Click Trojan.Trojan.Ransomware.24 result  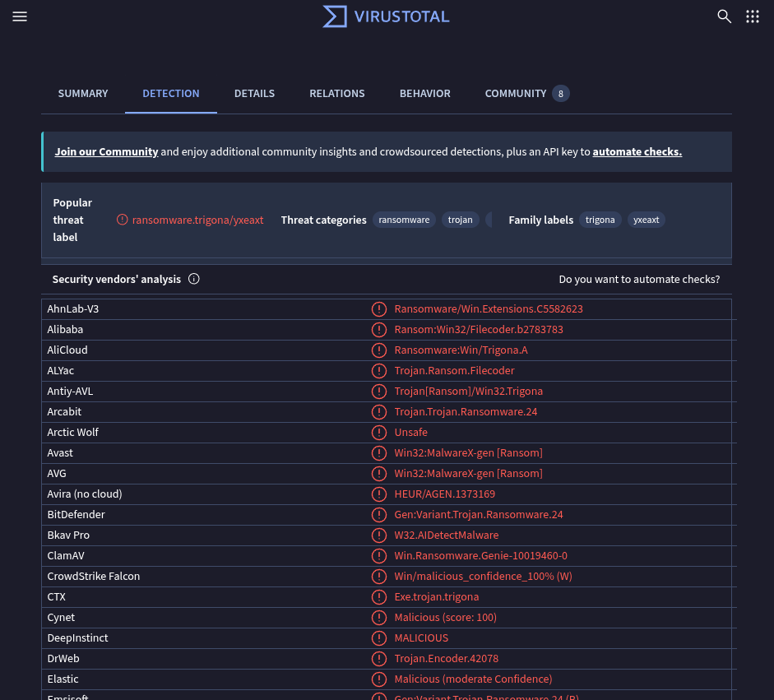coord(466,412)
